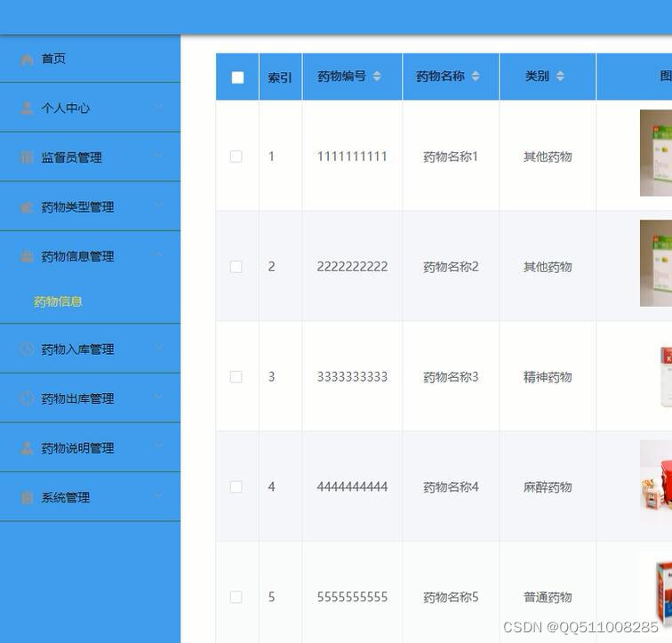Click the cell 药物名称2
Image resolution: width=672 pixels, height=643 pixels.
(451, 267)
